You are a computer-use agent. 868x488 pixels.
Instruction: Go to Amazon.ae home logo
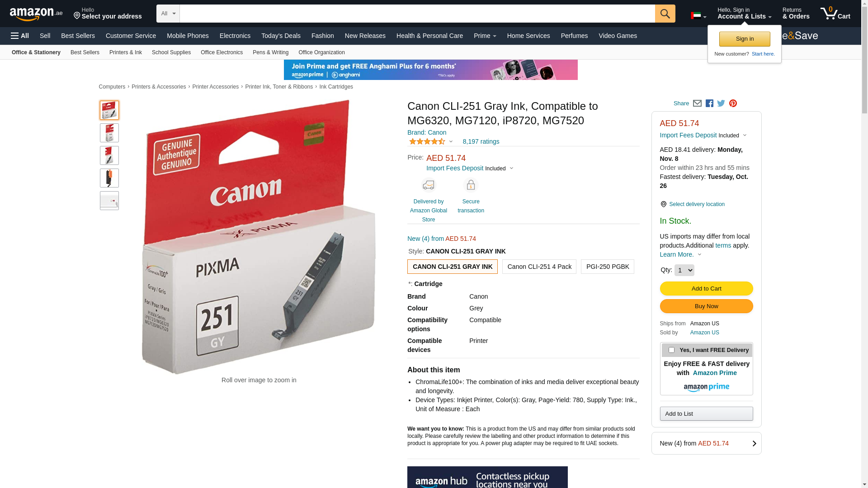point(36,14)
